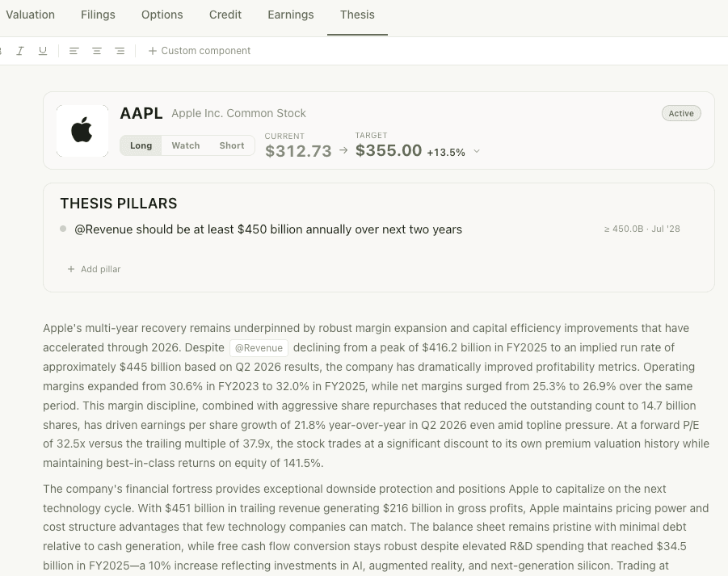Image resolution: width=728 pixels, height=576 pixels.
Task: Switch to the Credit tab
Action: click(x=225, y=15)
